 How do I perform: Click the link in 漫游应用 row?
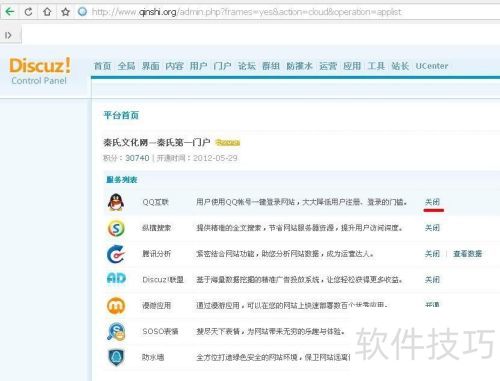tap(432, 305)
